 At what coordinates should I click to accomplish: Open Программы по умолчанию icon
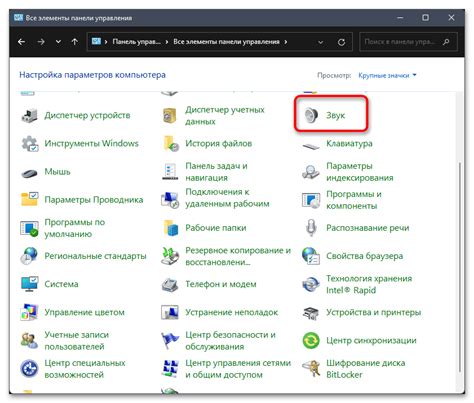[29, 228]
